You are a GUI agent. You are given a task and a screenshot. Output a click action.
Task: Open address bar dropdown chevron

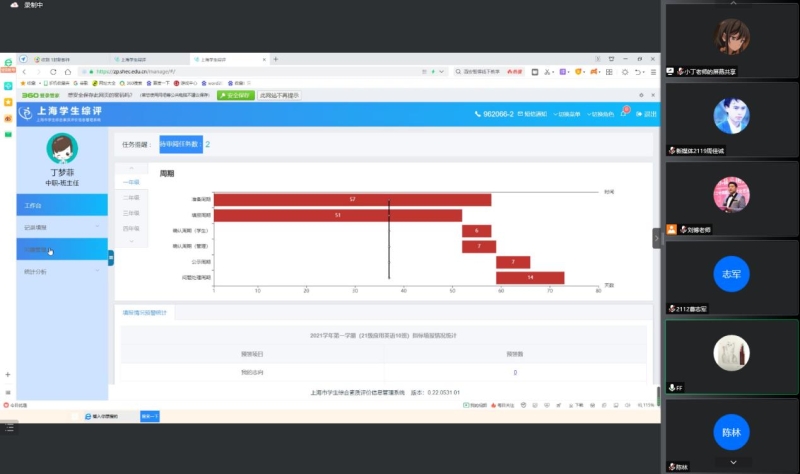(x=441, y=72)
